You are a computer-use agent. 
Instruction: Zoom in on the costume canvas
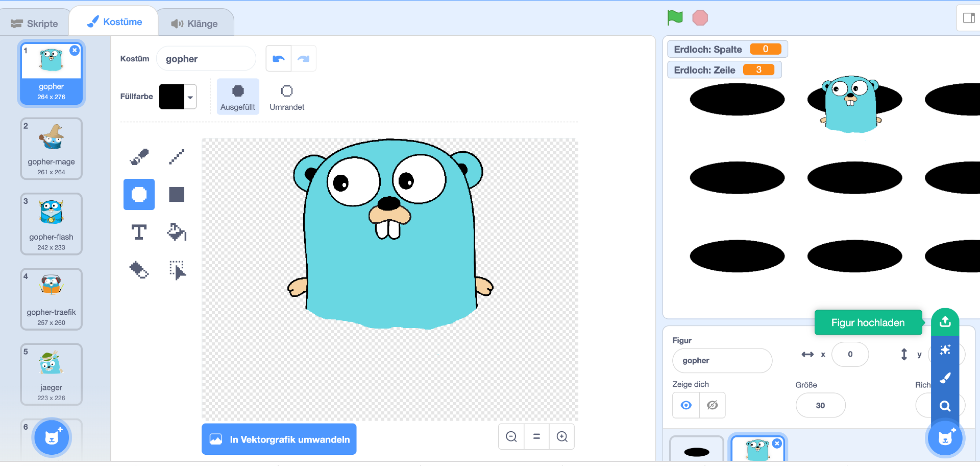pos(562,437)
